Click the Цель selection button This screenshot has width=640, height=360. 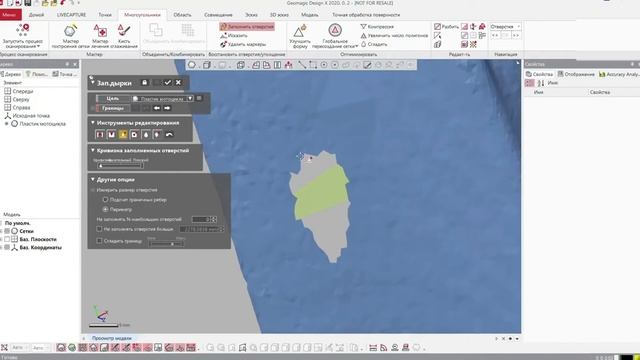pyautogui.click(x=113, y=98)
